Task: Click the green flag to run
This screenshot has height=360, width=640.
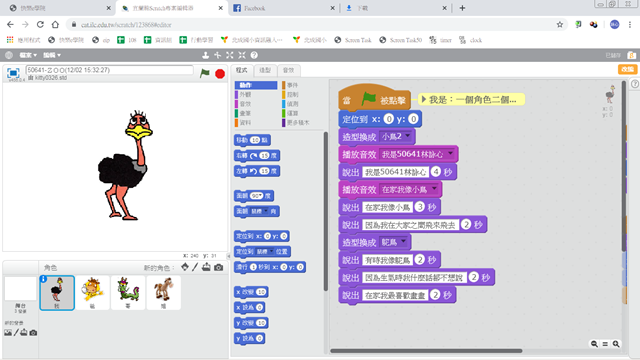Action: click(x=204, y=73)
